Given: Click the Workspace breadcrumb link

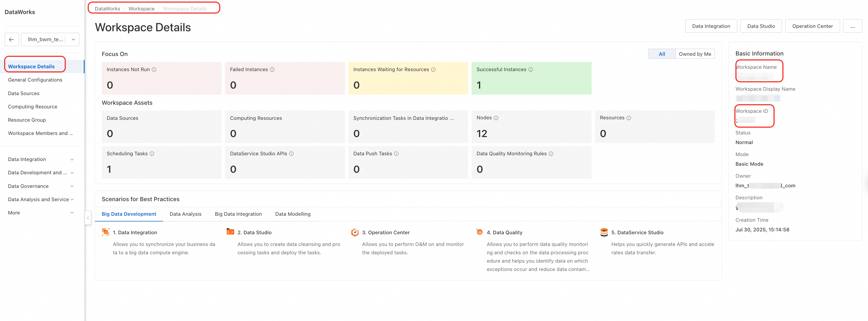Looking at the screenshot, I should (x=141, y=9).
